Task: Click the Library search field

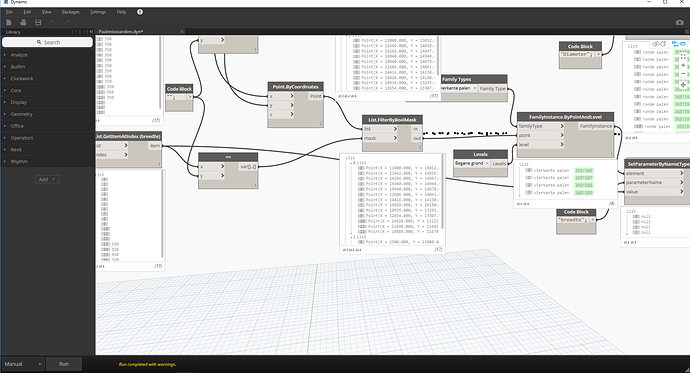Action: click(x=48, y=42)
